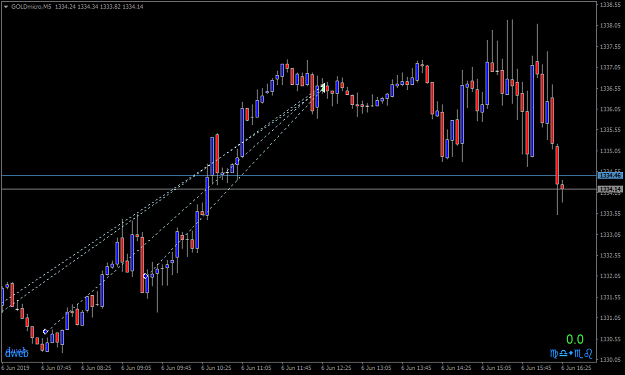The height and width of the screenshot is (375, 625).
Task: Click price scale value 1331.55
Action: [x=610, y=297]
